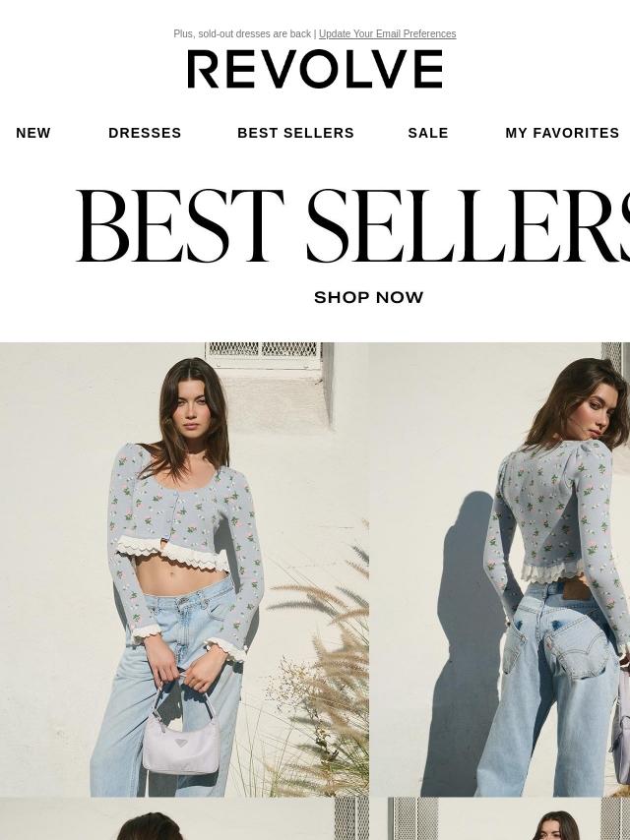630x840 pixels.
Task: Open the Update Your Email Preferences link
Action: point(387,33)
